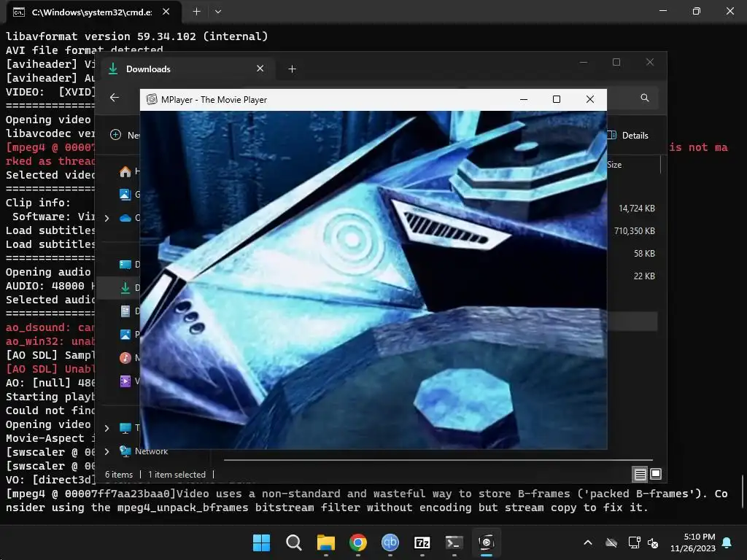The height and width of the screenshot is (560, 747).
Task: Expand the OneDrive sidebar node
Action: pyautogui.click(x=107, y=218)
